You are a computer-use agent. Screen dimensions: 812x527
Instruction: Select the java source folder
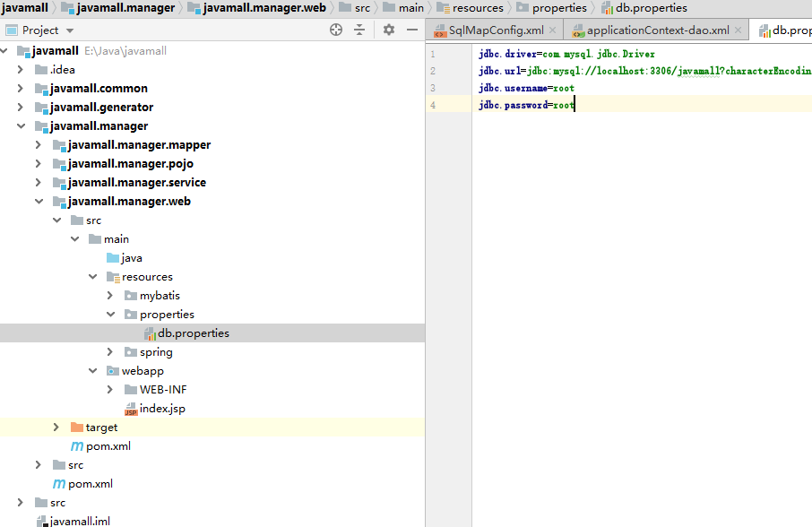click(132, 258)
